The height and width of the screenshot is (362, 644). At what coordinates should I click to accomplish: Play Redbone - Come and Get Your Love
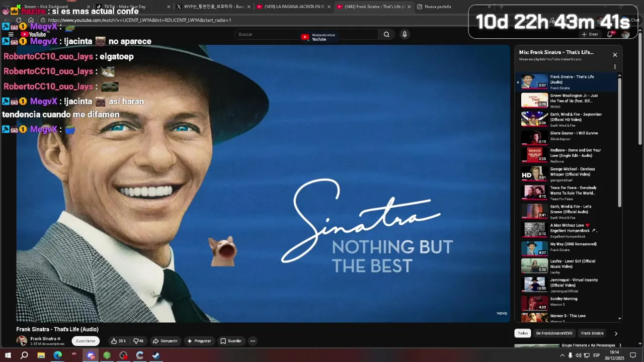pyautogui.click(x=567, y=155)
